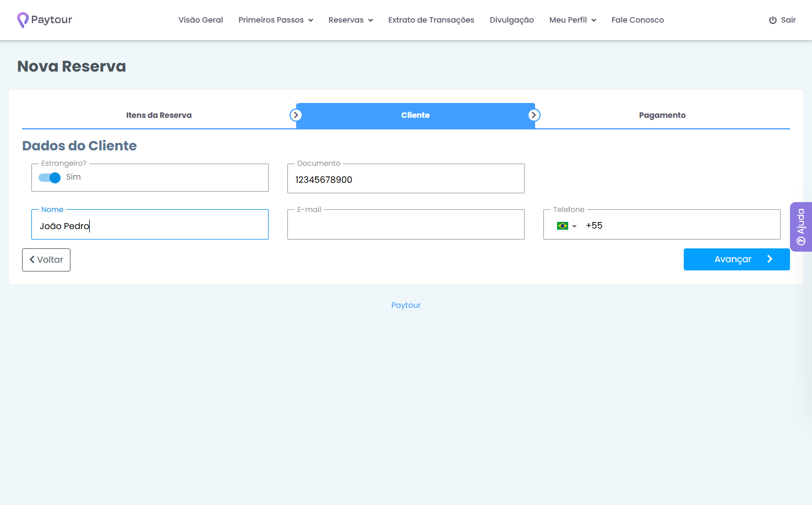Expand the Meu Perfil menu
Viewport: 812px width, 505px height.
click(573, 20)
